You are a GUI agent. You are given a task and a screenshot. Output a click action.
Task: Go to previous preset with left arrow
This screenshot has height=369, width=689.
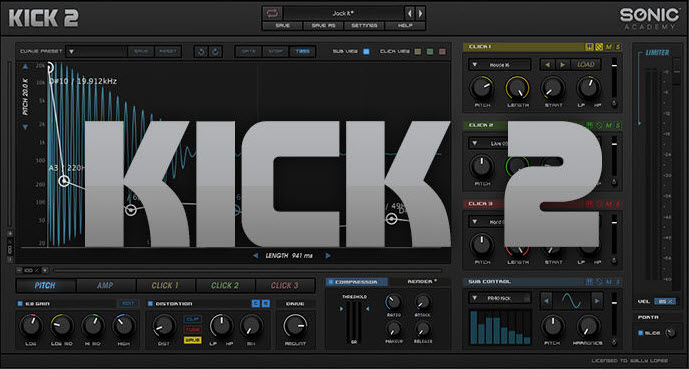click(x=410, y=14)
